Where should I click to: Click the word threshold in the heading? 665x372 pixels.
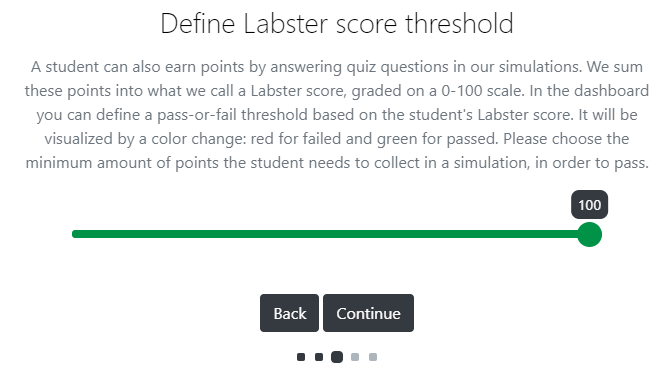pyautogui.click(x=459, y=23)
